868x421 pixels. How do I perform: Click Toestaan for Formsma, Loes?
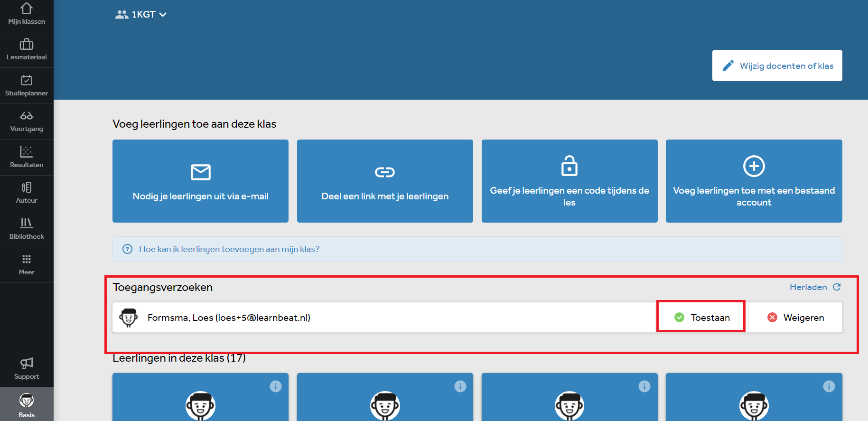point(701,317)
